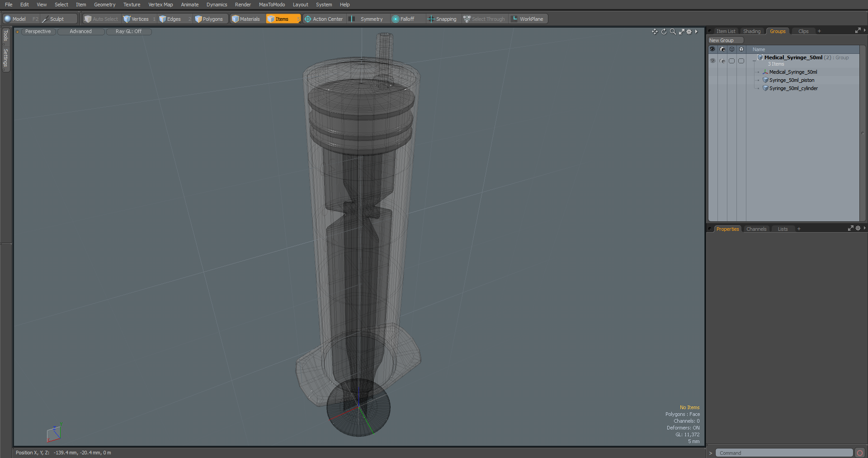Image resolution: width=868 pixels, height=458 pixels.
Task: Toggle visibility eye of Medical_Syringe_50ml group
Action: pos(712,61)
